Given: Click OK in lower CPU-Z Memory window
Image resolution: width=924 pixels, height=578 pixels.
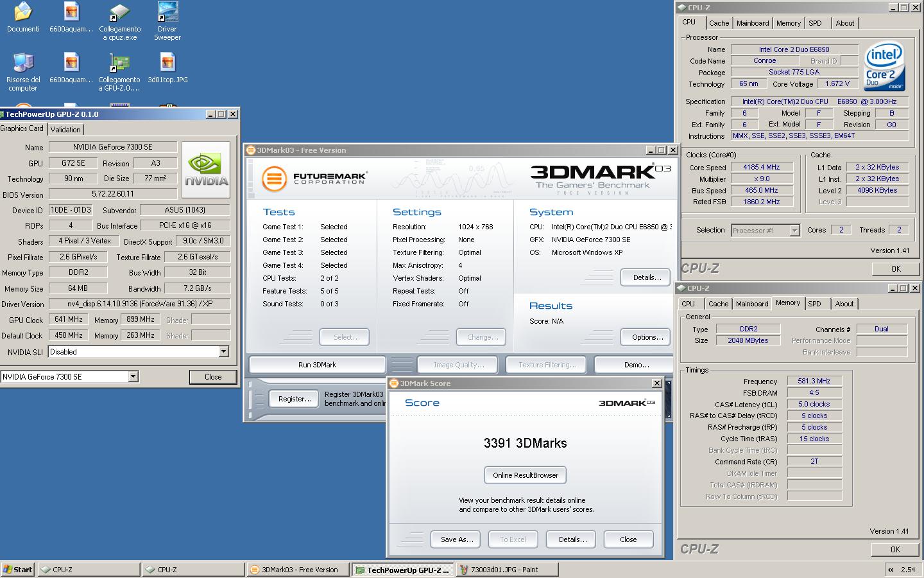Looking at the screenshot, I should pos(895,549).
